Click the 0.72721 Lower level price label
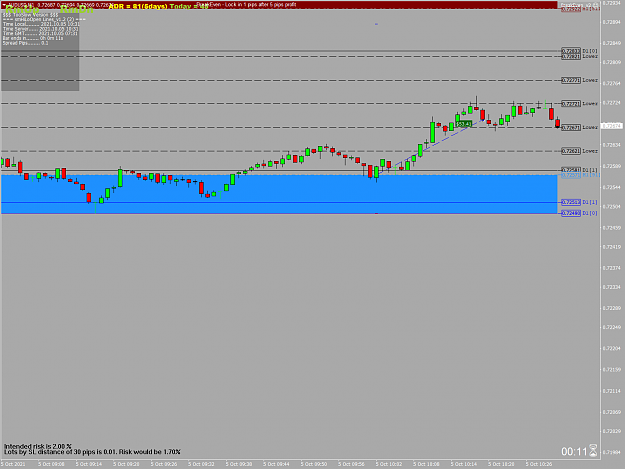Viewport: 625px width, 469px height. pos(571,104)
